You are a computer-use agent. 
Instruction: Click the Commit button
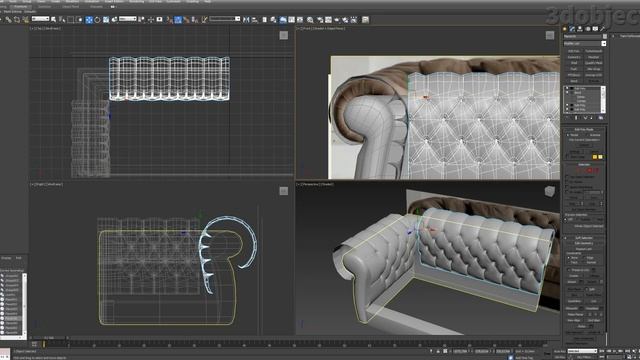coord(584,145)
